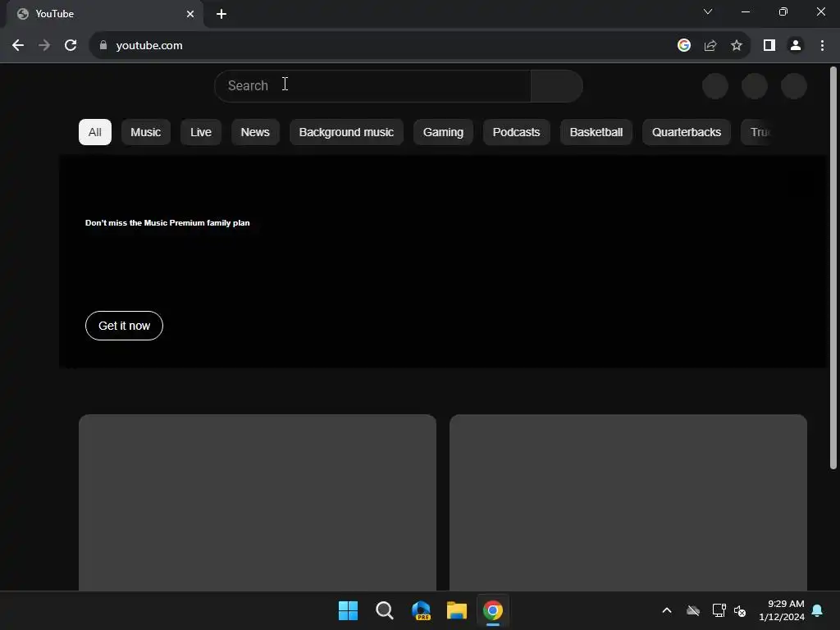The height and width of the screenshot is (630, 840).
Task: Click the page vertical scrollbar
Action: tap(833, 268)
